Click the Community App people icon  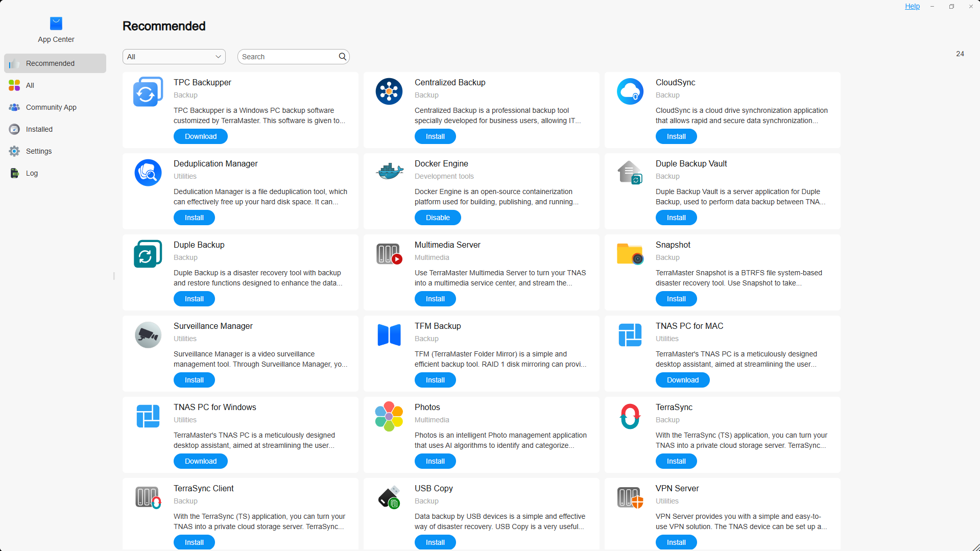click(x=14, y=107)
